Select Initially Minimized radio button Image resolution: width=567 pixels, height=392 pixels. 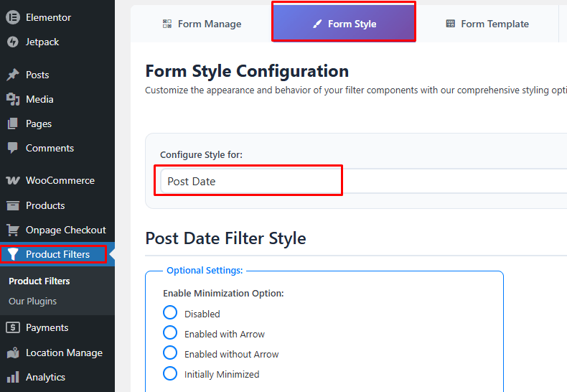point(170,373)
